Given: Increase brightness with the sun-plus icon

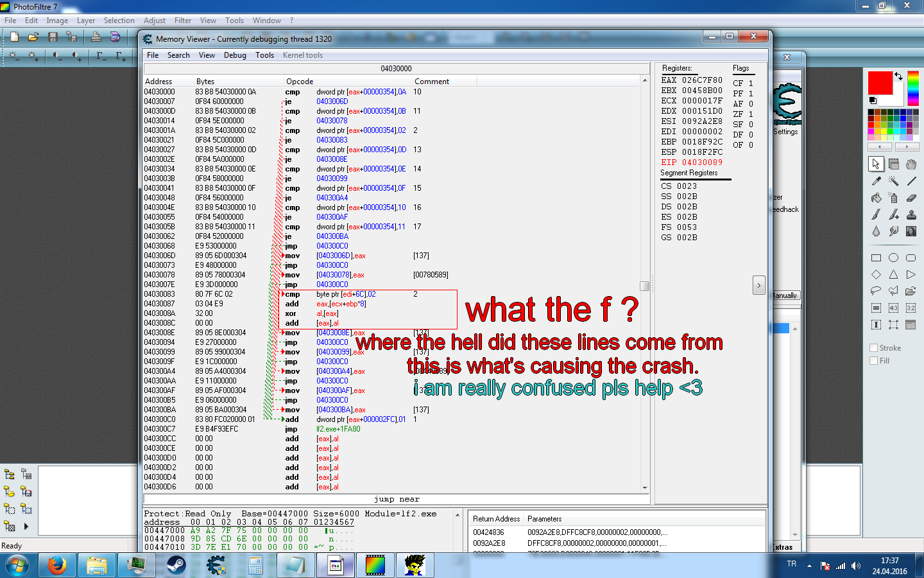Looking at the screenshot, I should point(33,57).
